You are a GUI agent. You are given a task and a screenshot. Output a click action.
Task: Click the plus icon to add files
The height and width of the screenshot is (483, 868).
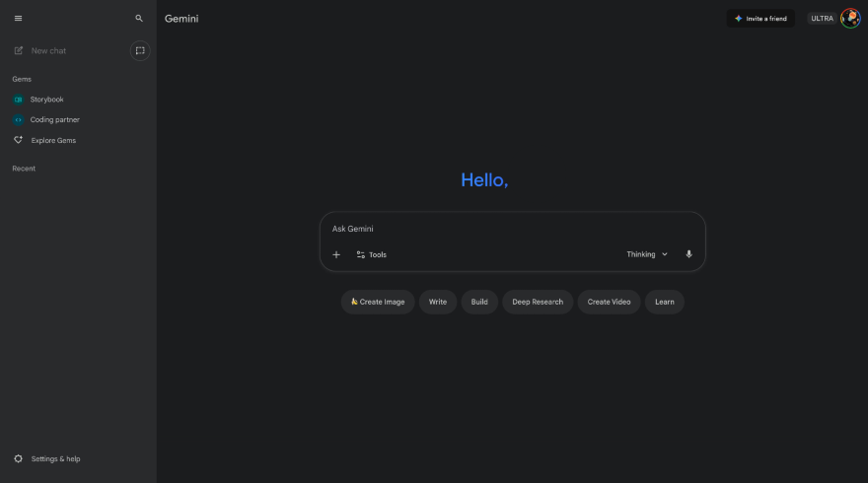click(336, 254)
